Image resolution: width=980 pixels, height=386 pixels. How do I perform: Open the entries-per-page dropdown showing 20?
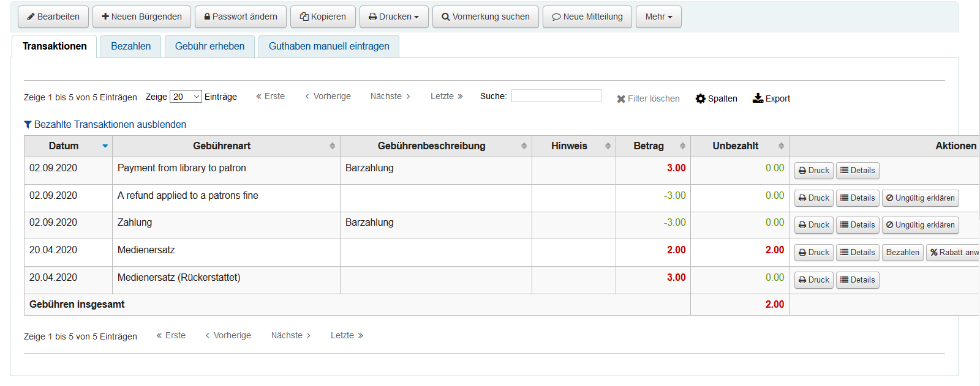click(186, 97)
